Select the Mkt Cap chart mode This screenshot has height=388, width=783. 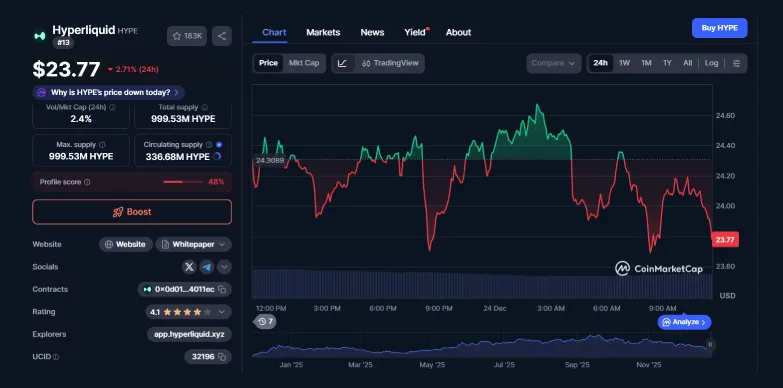click(x=304, y=63)
